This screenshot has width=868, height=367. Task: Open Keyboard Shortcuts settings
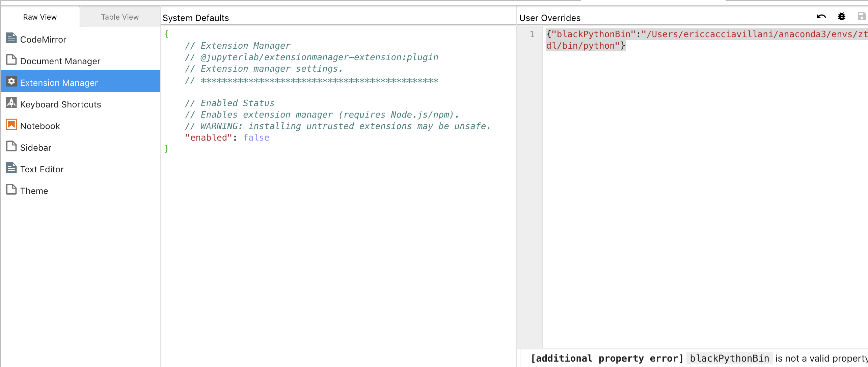(61, 104)
